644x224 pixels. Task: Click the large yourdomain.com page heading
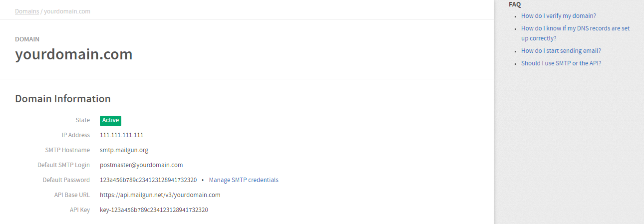point(74,54)
